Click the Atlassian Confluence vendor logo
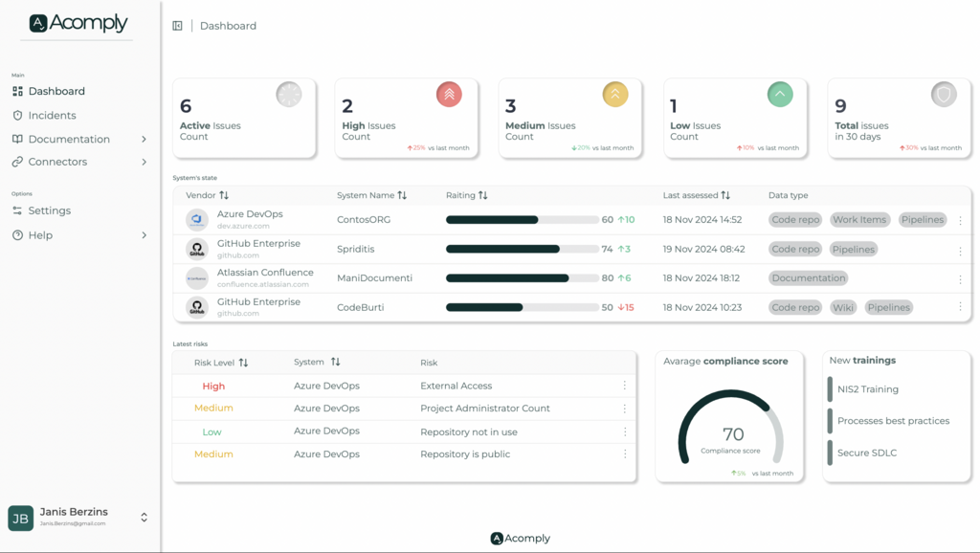Viewport: 980px width, 553px height. pyautogui.click(x=197, y=278)
